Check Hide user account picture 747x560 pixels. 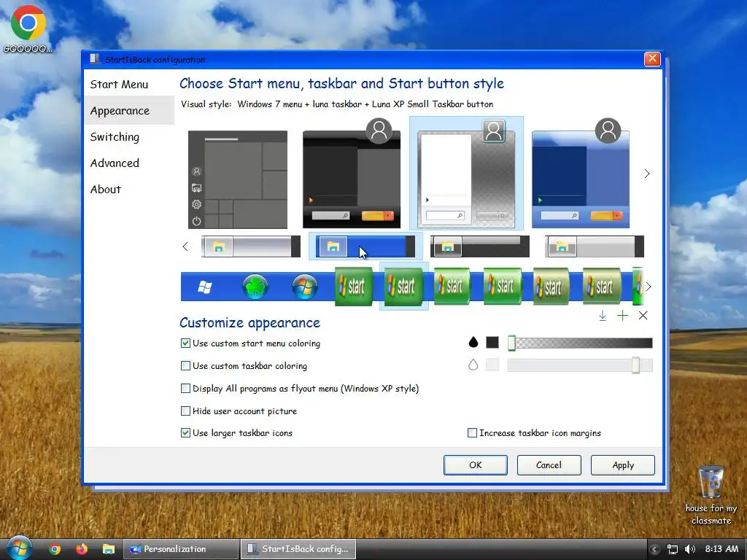tap(239, 411)
